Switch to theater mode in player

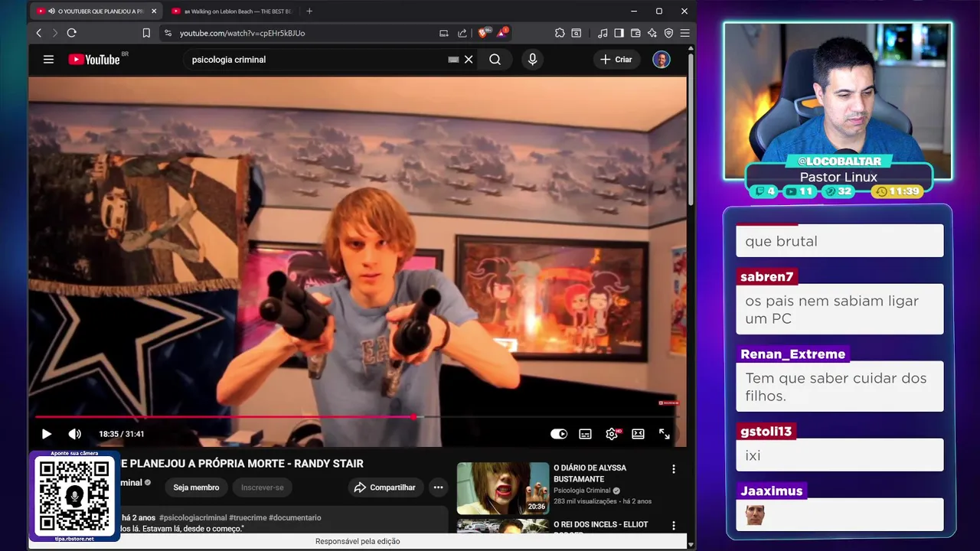coord(638,434)
